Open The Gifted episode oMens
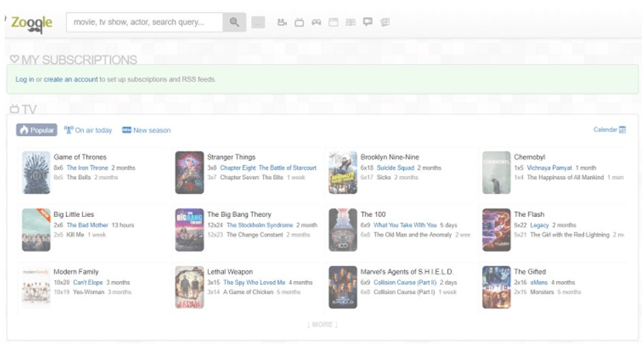 tap(539, 282)
